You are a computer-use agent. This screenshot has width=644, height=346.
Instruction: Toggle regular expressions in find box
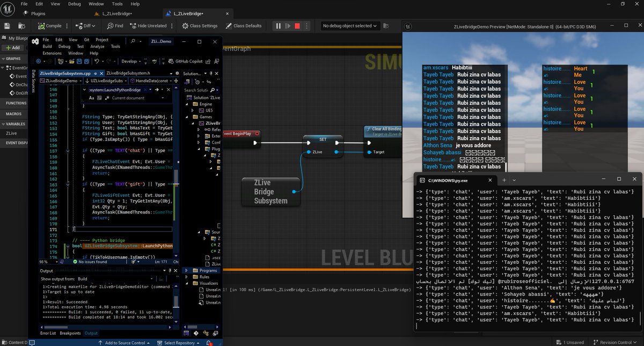point(106,98)
